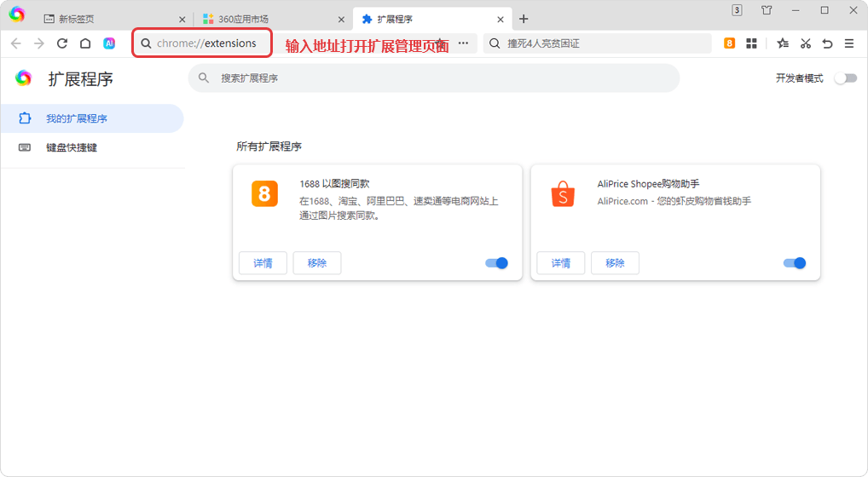Click the reload page icon
The width and height of the screenshot is (868, 477).
[x=62, y=43]
